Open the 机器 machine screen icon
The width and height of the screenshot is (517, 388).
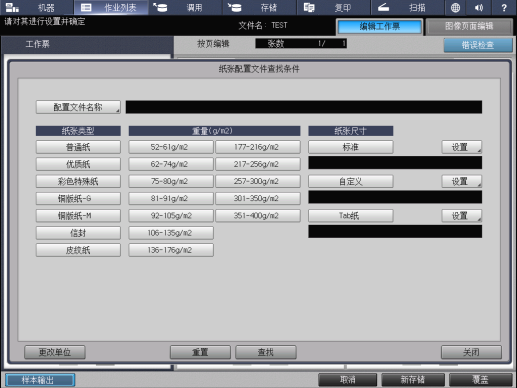[x=12, y=7]
